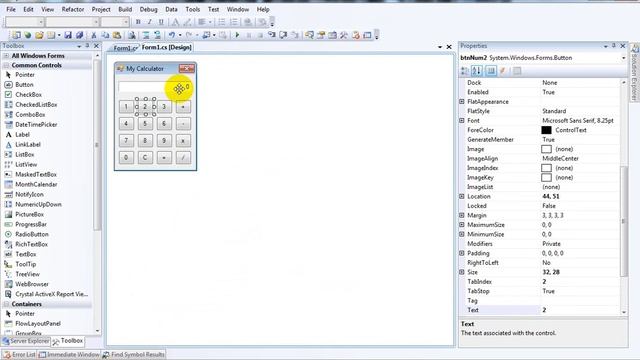This screenshot has height=360, width=640.
Task: Expand the All Windows Forms group
Action: (x=7, y=56)
